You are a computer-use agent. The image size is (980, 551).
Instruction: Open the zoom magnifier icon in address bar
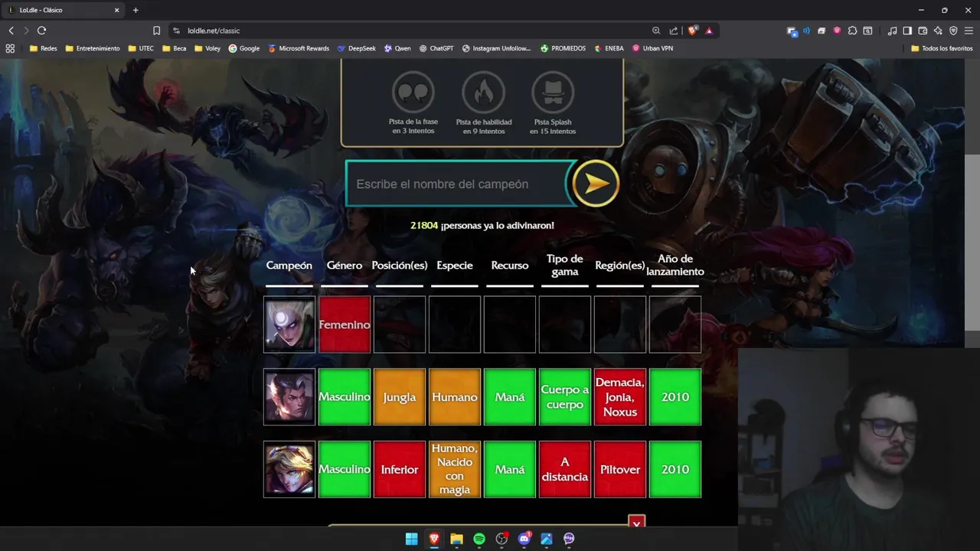(656, 31)
